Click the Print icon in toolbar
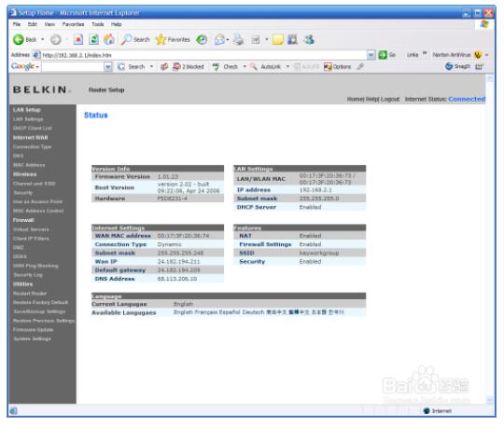 click(238, 39)
